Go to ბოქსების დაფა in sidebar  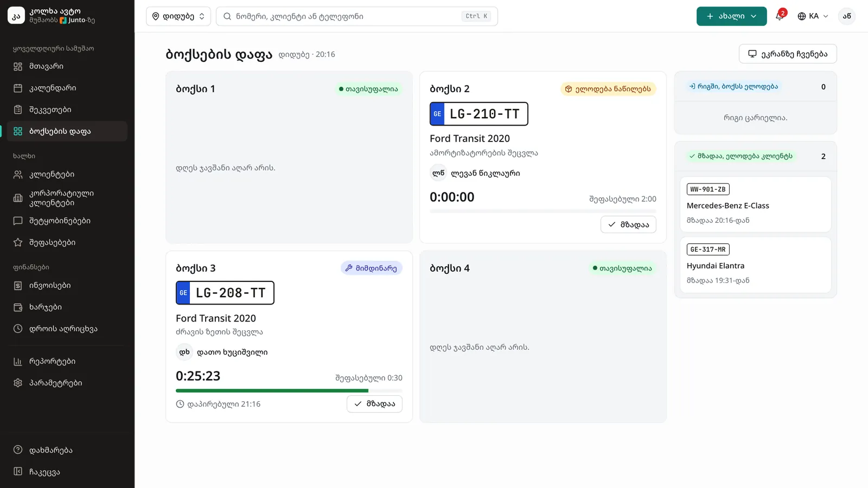point(67,131)
